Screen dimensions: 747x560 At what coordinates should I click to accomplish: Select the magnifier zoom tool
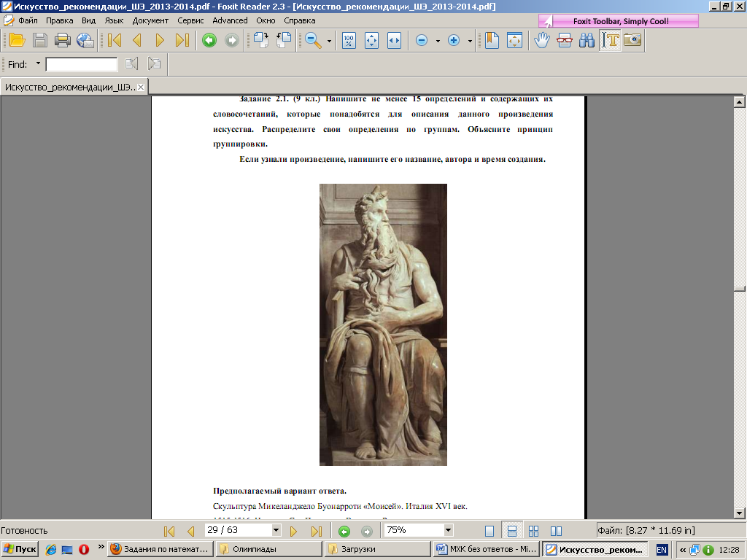click(x=312, y=41)
